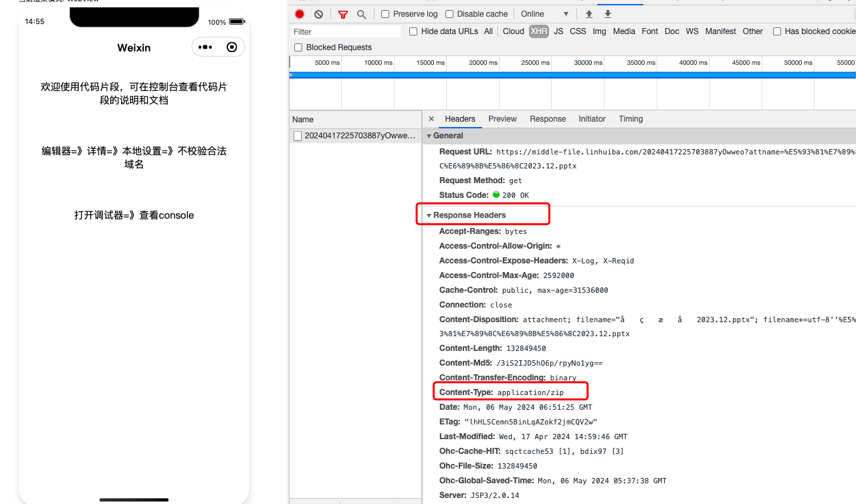Filter requests by Media
This screenshot has height=504, width=856.
pyautogui.click(x=624, y=31)
